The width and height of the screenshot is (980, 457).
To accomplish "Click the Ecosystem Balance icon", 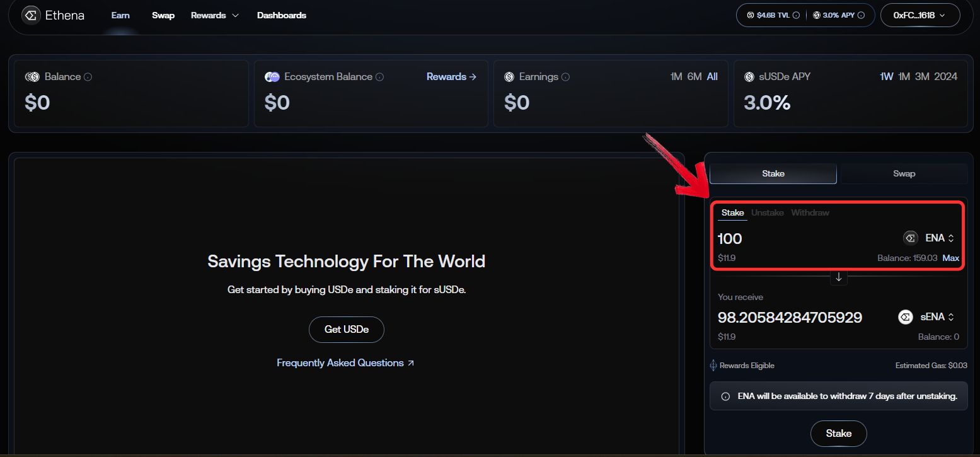I will [272, 77].
